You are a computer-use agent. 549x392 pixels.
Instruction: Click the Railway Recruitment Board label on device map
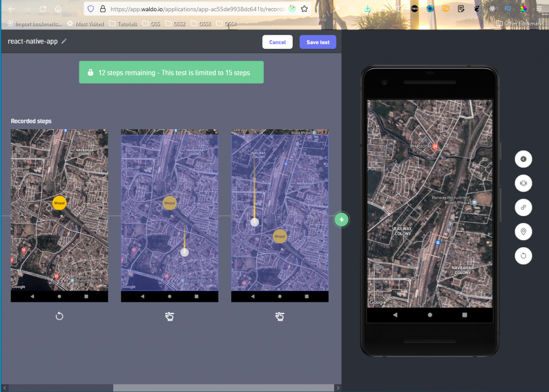coord(451,200)
